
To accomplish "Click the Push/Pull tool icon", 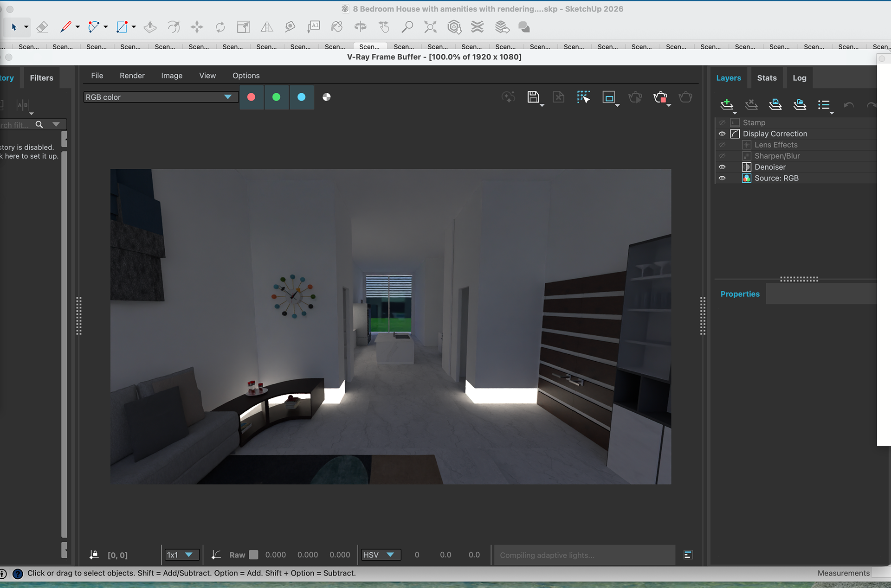I will coord(150,27).
